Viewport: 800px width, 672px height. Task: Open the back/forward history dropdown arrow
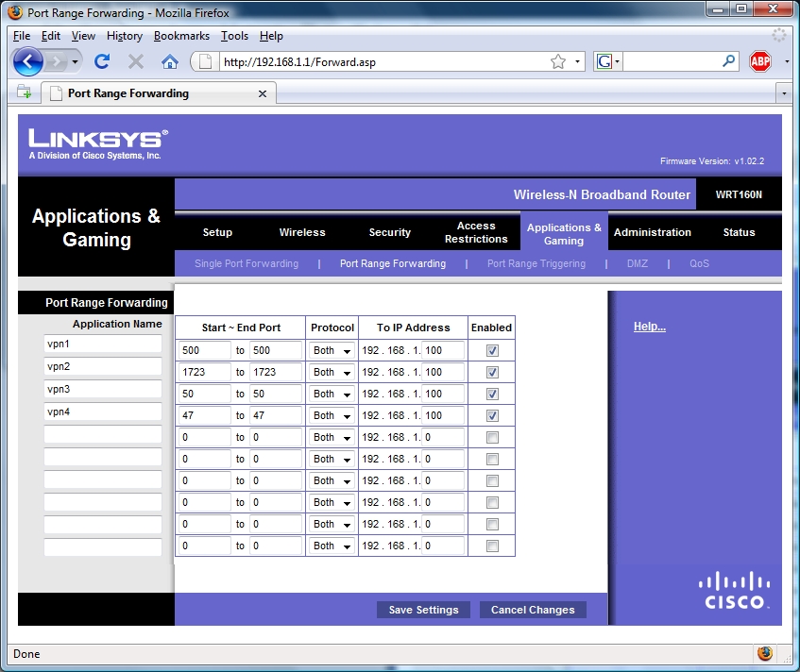75,62
